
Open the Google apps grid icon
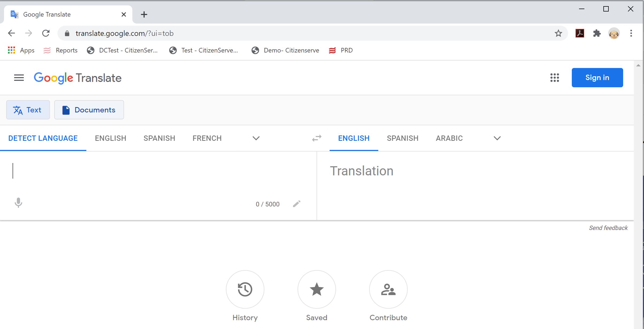[554, 78]
